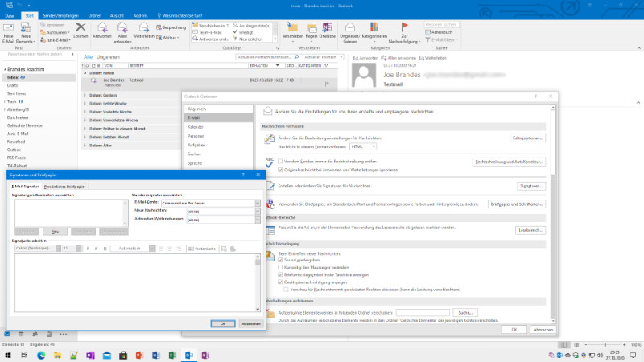Switch to Persönliches Briefpapier tab
The image size is (644, 362).
pos(65,187)
